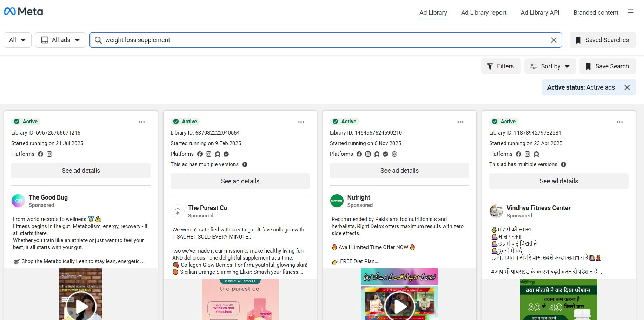Open Vindhya Fitness Center advertiser link

(538, 208)
